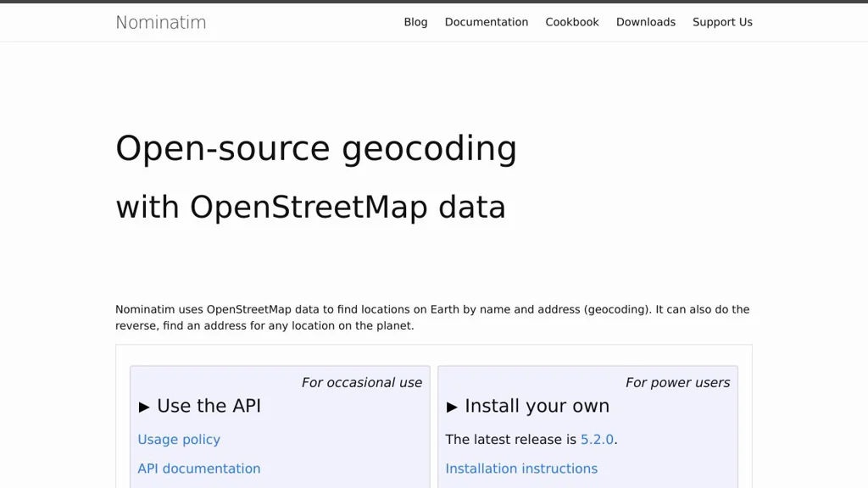This screenshot has height=488, width=868.
Task: Open the 5.2.0 release link
Action: coord(597,439)
